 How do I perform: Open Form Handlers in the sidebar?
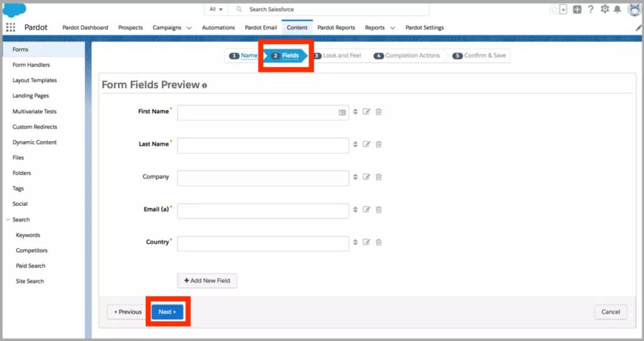pos(31,65)
